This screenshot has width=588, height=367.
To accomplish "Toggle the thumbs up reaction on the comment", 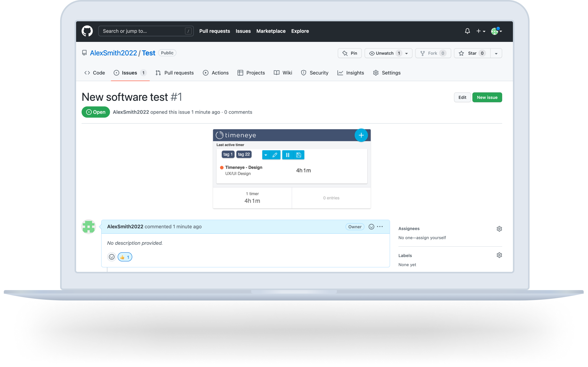I will [125, 257].
